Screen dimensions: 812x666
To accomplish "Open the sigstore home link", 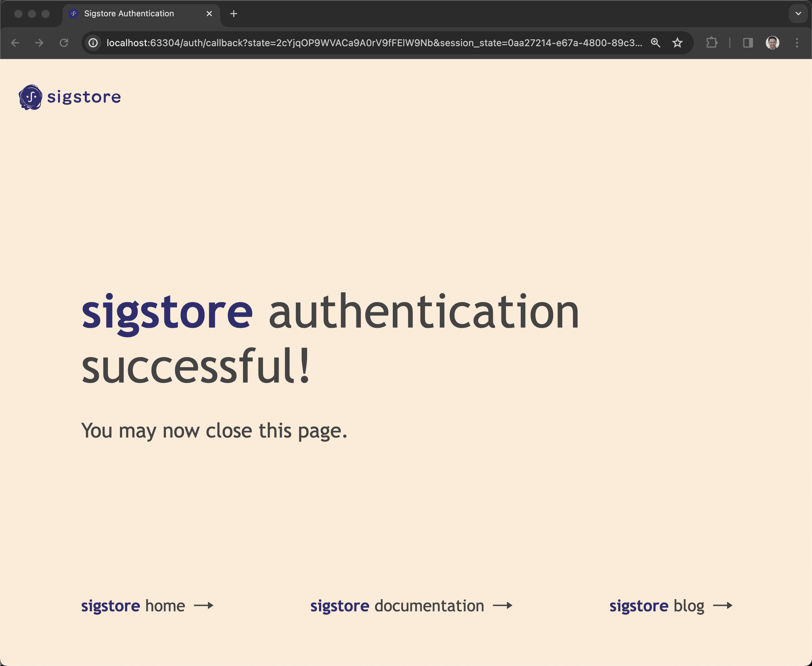I will click(x=133, y=606).
